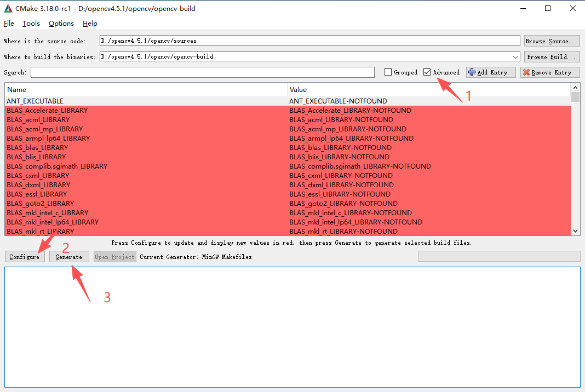Select the BLAS_Accelerate_LIBRARY entry
Screen dimensions: 585x392
pyautogui.click(x=48, y=111)
